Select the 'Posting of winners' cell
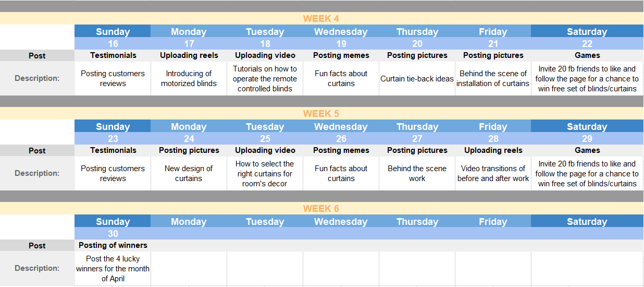Screen dimensions: 644x287 pos(113,245)
